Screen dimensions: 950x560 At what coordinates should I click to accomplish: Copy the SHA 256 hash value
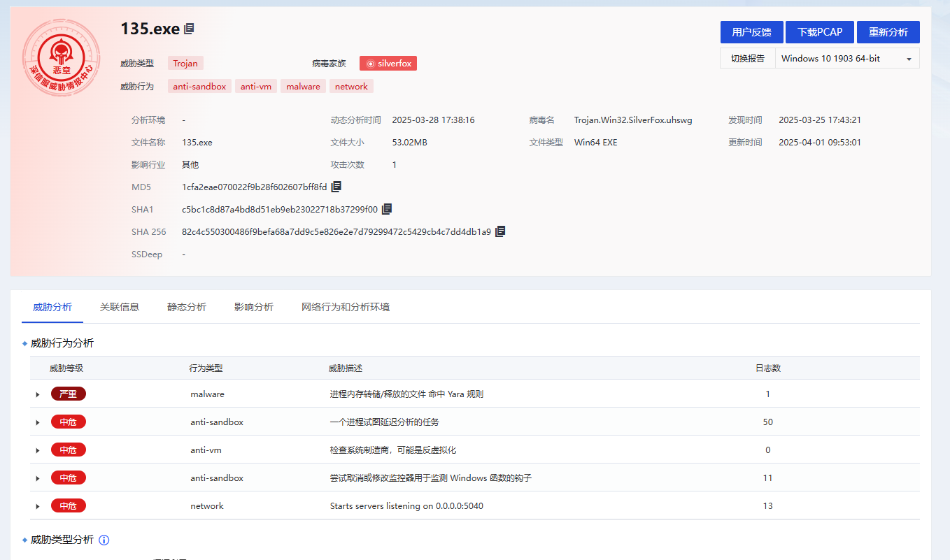(500, 231)
